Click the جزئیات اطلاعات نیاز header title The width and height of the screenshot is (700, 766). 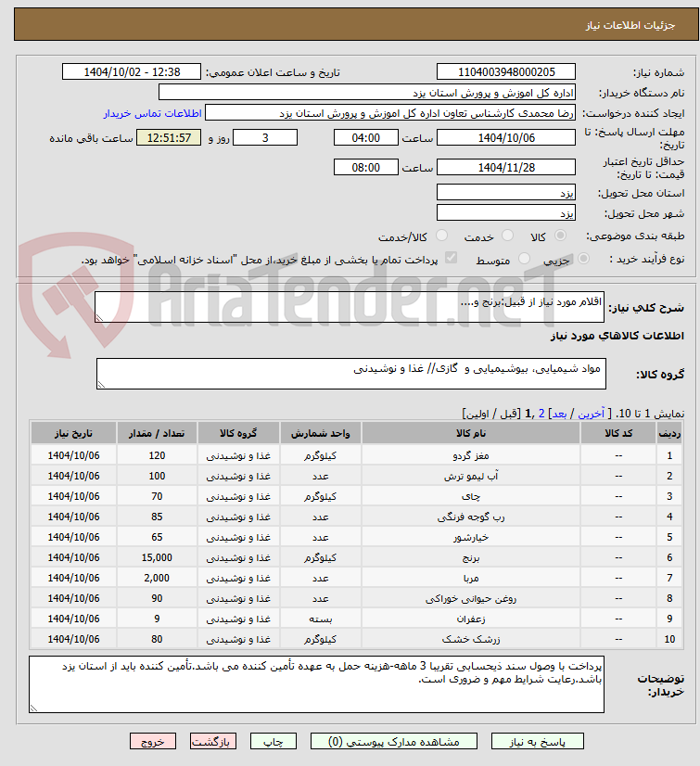(x=630, y=25)
